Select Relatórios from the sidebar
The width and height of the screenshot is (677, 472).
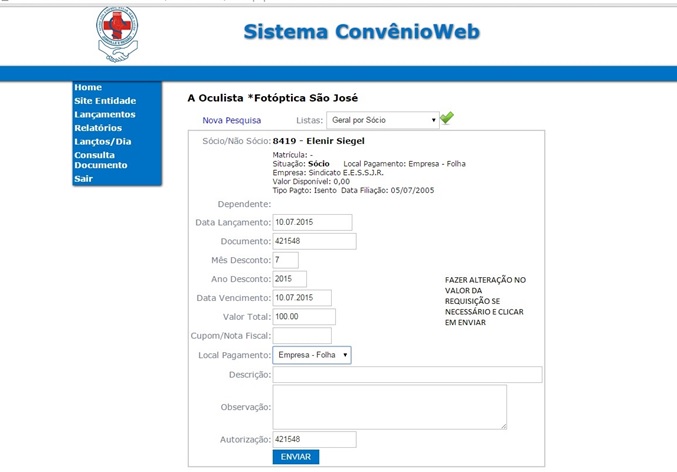[98, 128]
